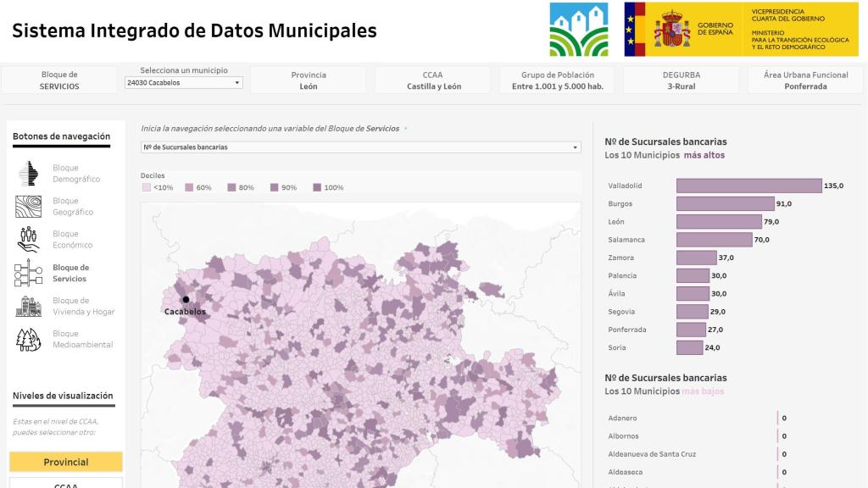Select the CCAA visualization level button
The image size is (868, 488).
[66, 484]
